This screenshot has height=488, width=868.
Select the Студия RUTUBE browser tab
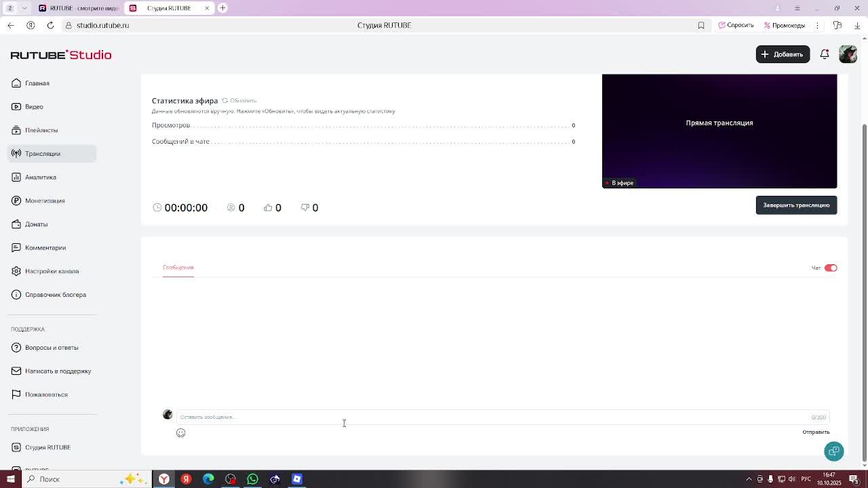coord(169,8)
